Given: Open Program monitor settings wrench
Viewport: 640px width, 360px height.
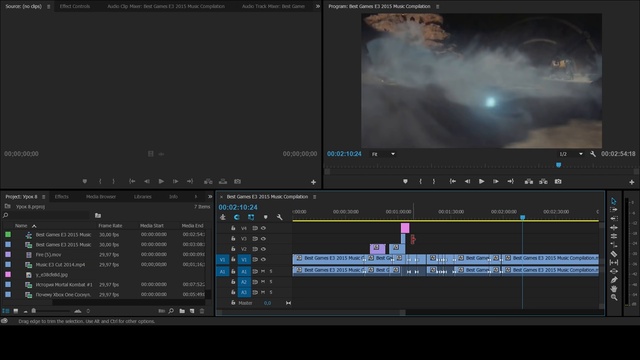Looking at the screenshot, I should coord(593,154).
